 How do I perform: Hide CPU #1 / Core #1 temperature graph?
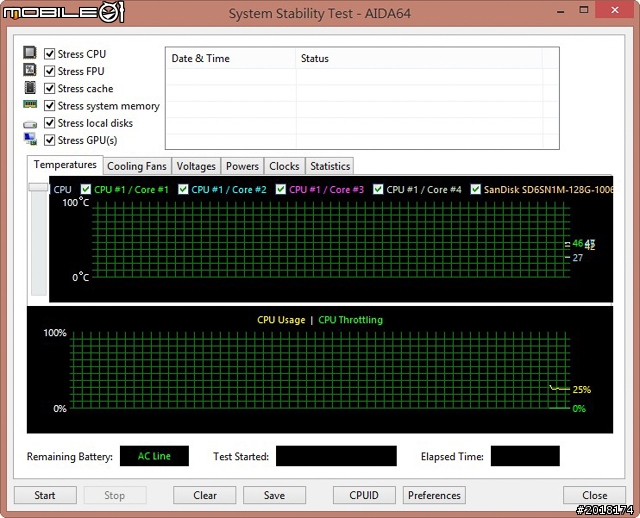point(86,189)
